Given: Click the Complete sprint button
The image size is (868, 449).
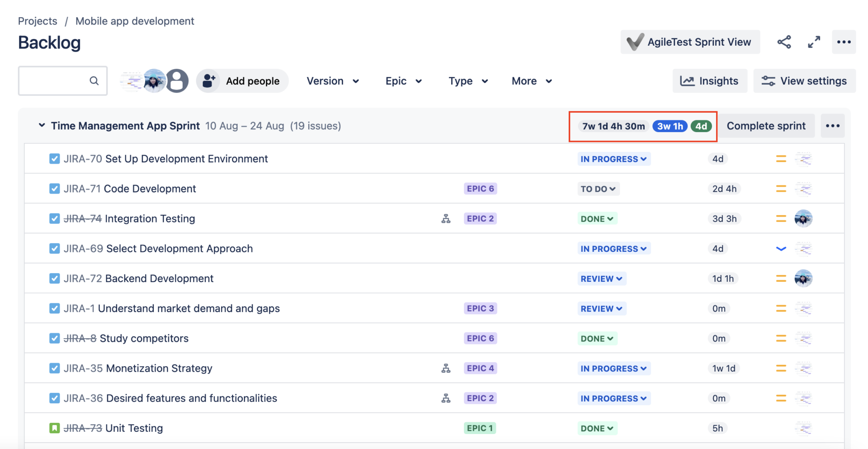Looking at the screenshot, I should click(x=766, y=126).
